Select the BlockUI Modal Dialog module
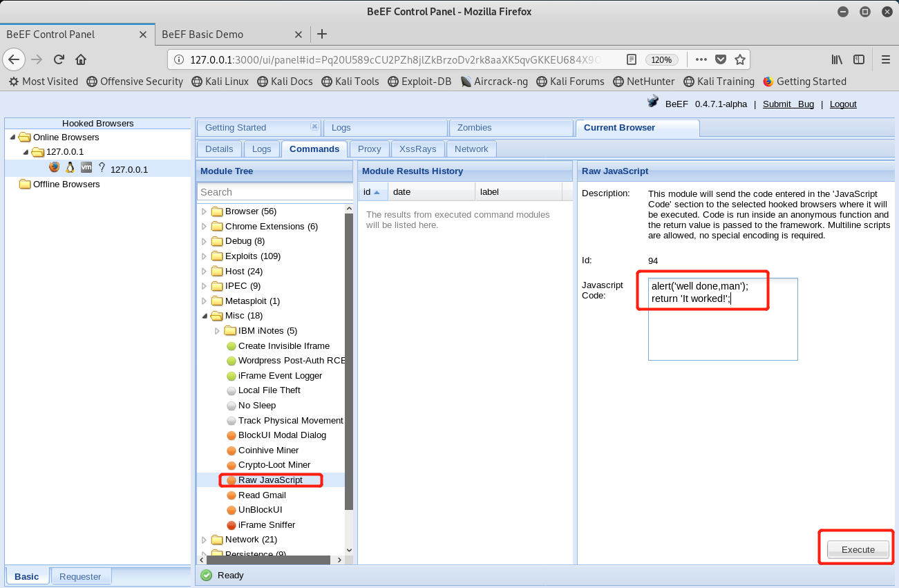 pos(282,435)
